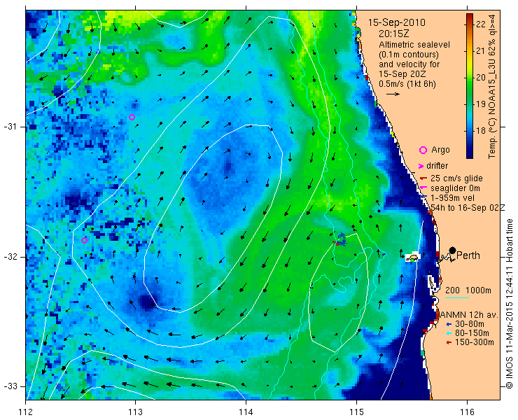This screenshot has height=420, width=518.
Task: Click the red 150-300m ANMN arrow symbol
Action: pos(449,343)
